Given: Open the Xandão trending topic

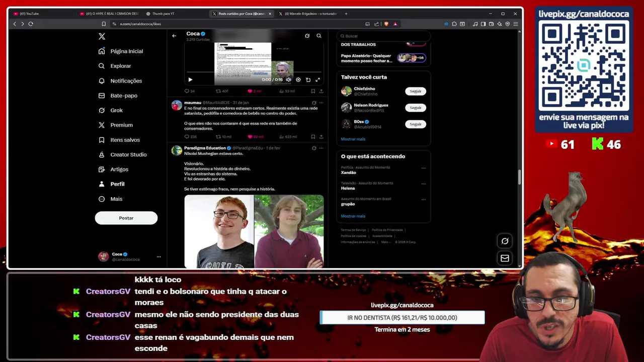Looking at the screenshot, I should point(349,172).
